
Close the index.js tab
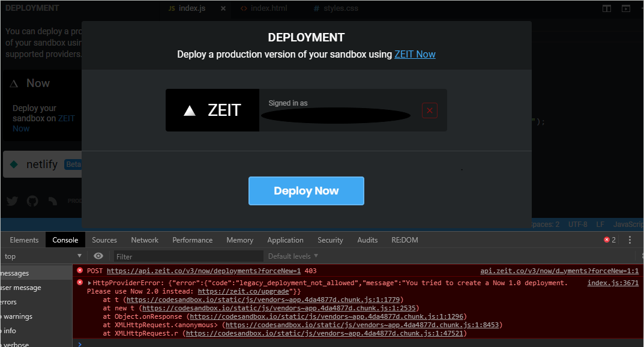point(223,8)
